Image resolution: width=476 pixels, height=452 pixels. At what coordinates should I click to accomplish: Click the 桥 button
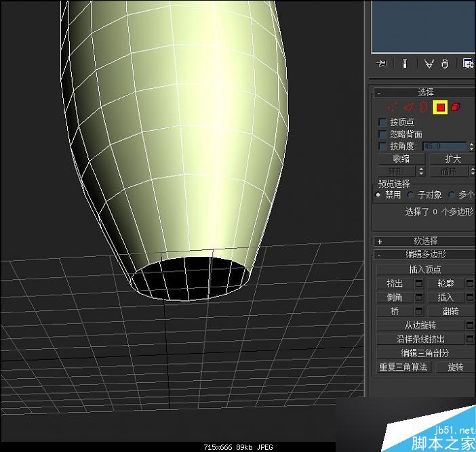click(395, 311)
